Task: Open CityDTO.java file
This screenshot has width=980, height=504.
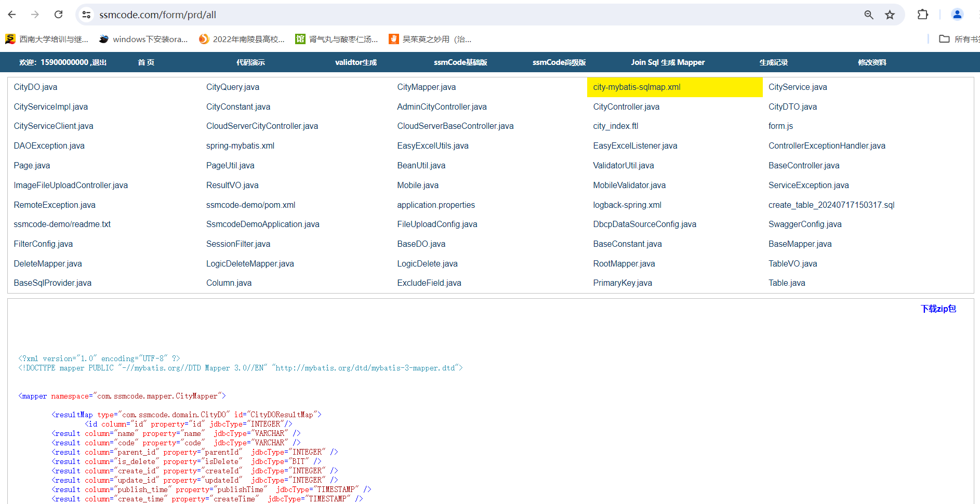Action: click(792, 107)
